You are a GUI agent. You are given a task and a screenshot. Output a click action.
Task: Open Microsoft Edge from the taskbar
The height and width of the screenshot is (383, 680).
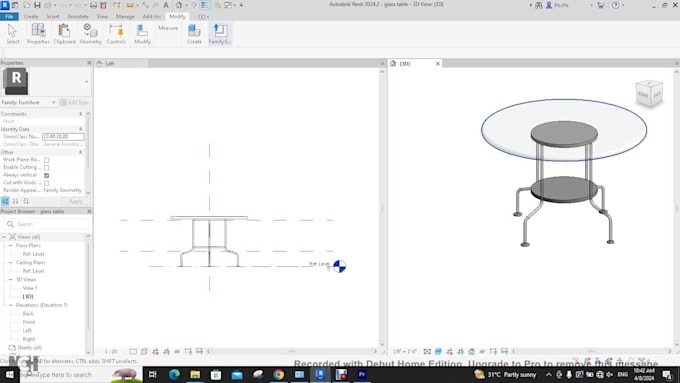click(174, 374)
